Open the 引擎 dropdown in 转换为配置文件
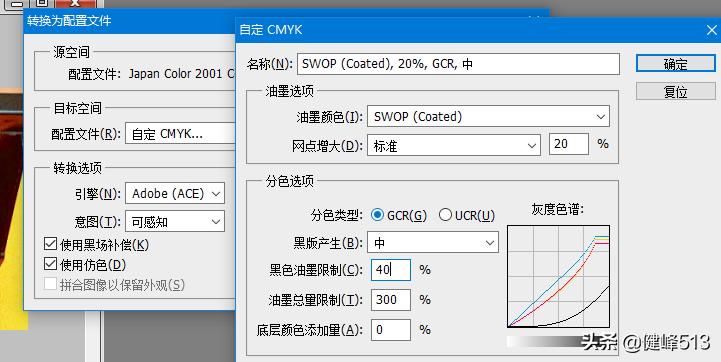The height and width of the screenshot is (362, 721). point(175,193)
